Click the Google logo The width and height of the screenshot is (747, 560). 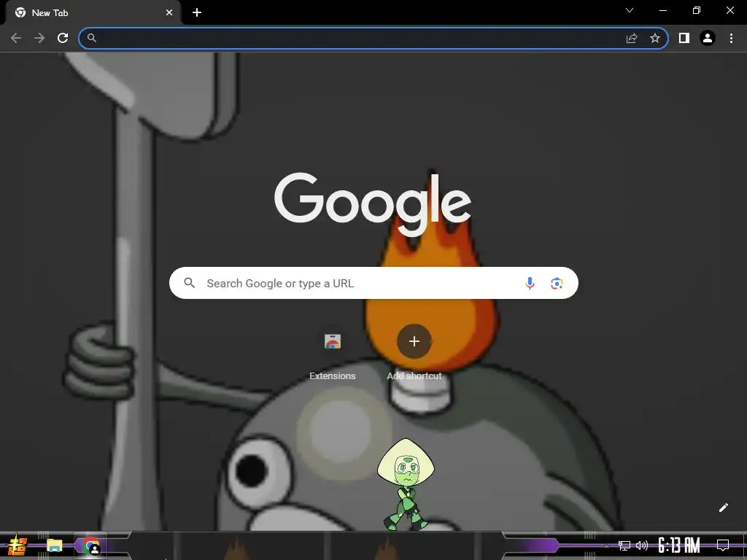click(373, 204)
